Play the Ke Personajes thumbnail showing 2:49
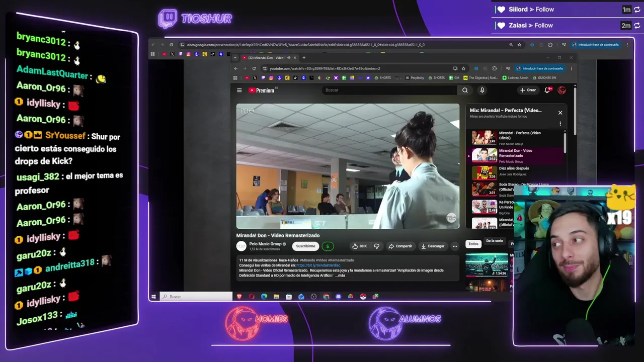 (485, 207)
